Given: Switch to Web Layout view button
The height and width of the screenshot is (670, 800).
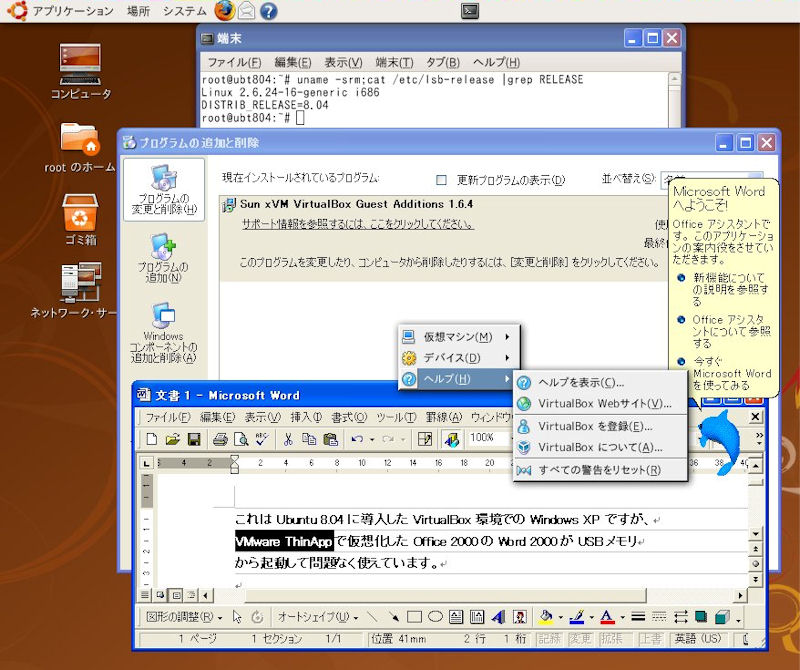Looking at the screenshot, I should [x=161, y=595].
